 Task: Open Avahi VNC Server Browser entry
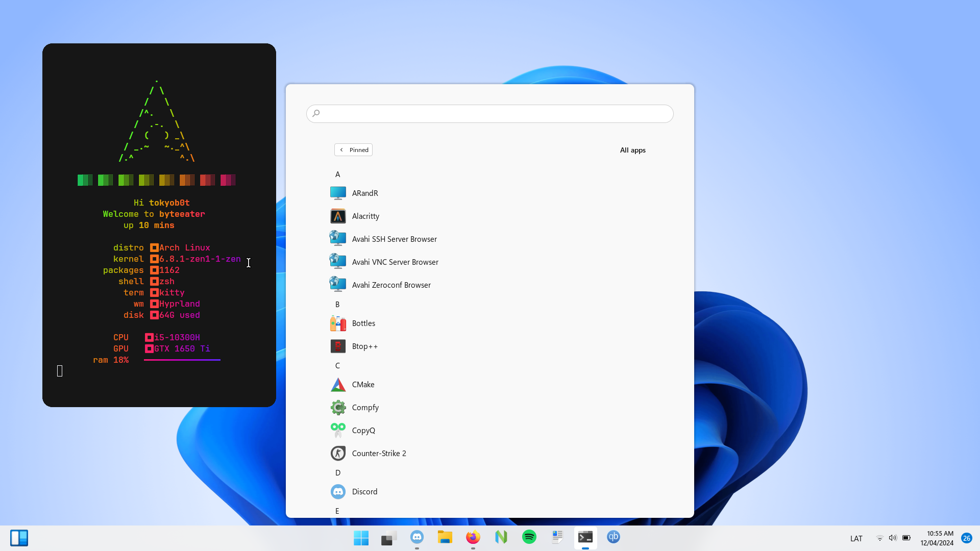[x=395, y=262]
